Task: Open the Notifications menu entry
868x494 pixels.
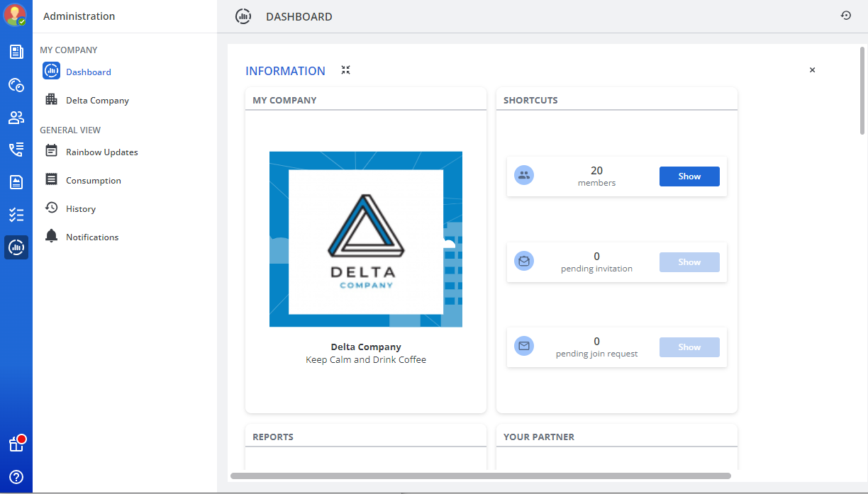Action: coord(92,237)
